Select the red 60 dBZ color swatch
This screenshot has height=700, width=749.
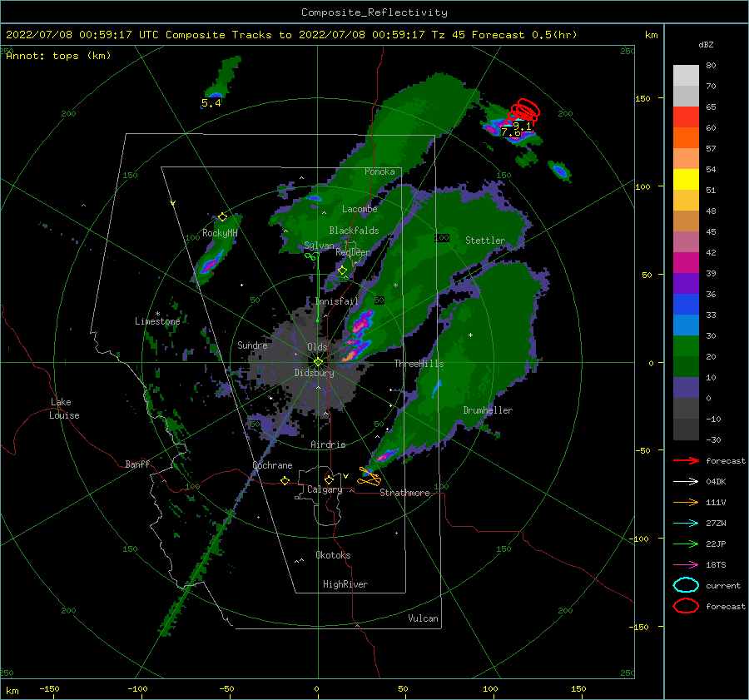click(x=686, y=117)
